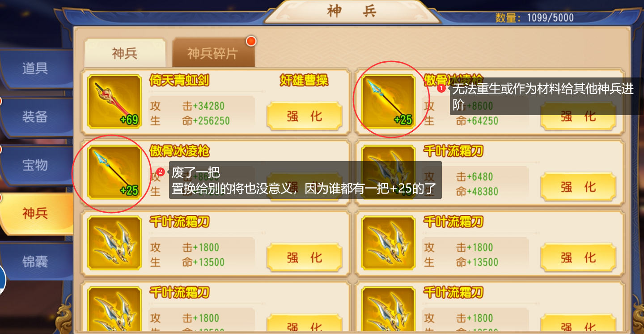This screenshot has width=644, height=334.
Task: Switch to the 神兵 tab at top
Action: click(x=125, y=53)
